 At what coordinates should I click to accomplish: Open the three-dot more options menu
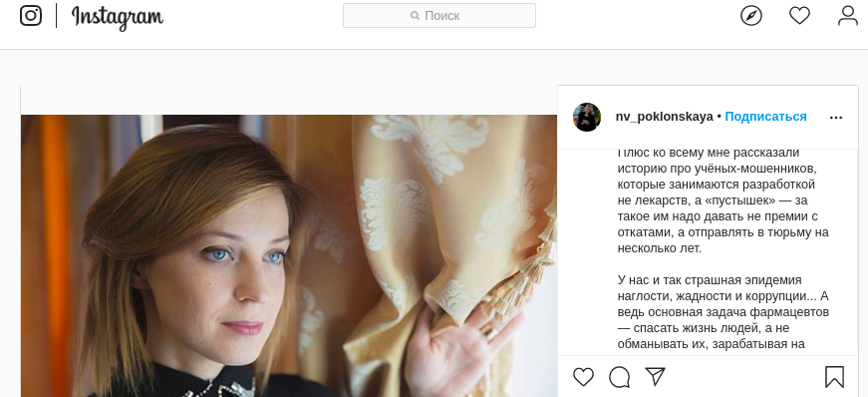836,118
